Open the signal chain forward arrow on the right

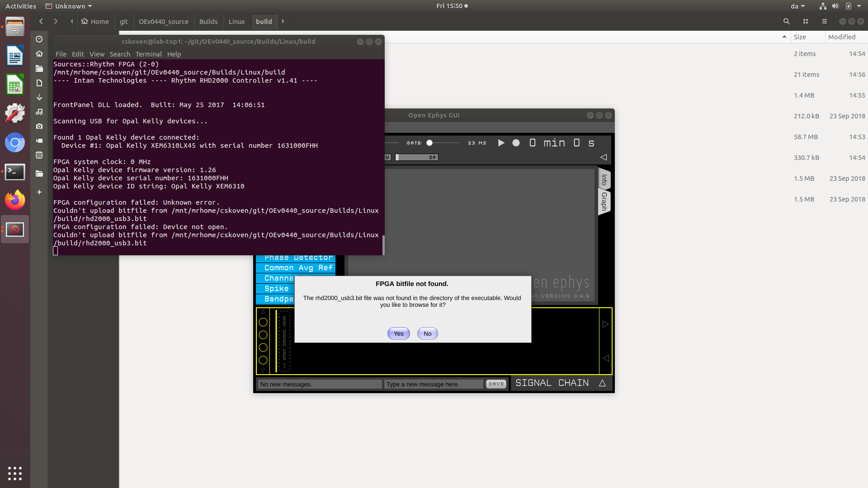click(x=605, y=324)
